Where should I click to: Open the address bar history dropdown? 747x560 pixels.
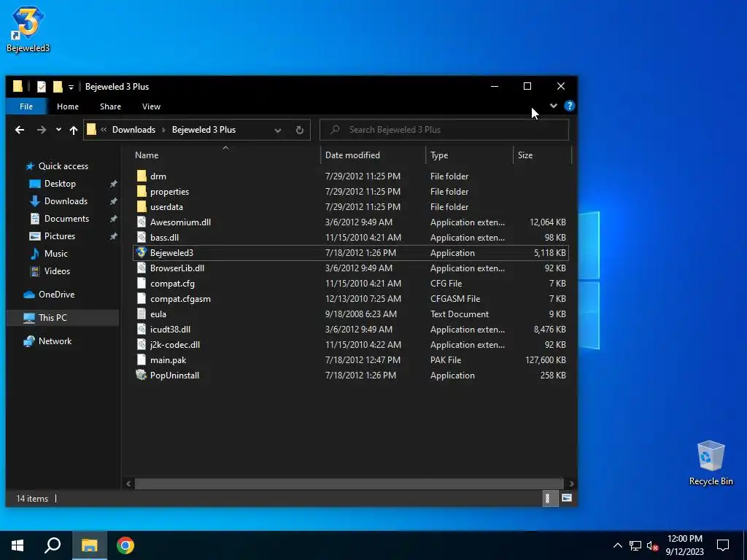coord(277,130)
